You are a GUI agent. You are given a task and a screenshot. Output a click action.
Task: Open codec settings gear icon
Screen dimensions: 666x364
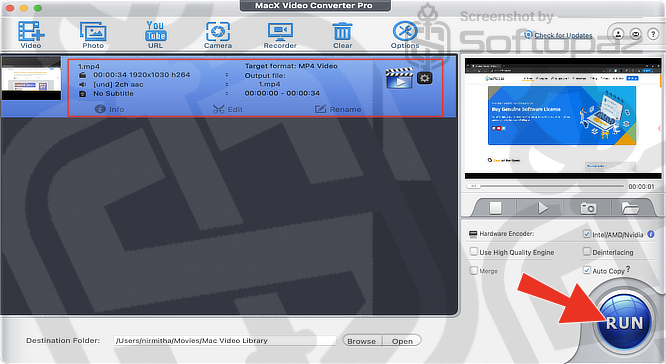pos(424,78)
